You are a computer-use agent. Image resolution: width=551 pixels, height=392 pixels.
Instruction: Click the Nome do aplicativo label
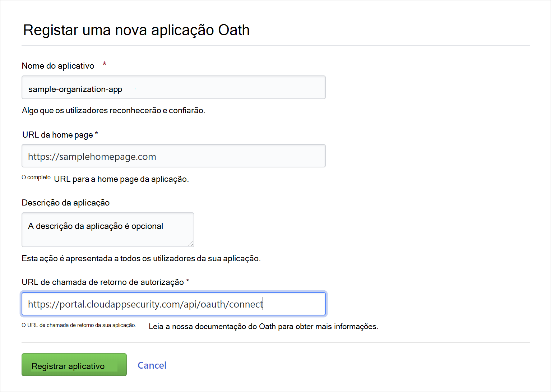tap(58, 66)
